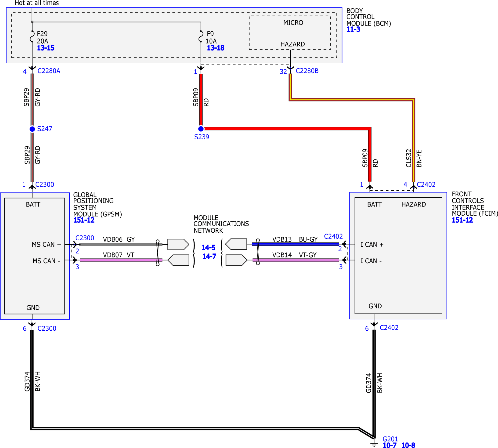498x448 pixels.
Task: Click the F29 20A fuse symbol
Action: [x=32, y=36]
